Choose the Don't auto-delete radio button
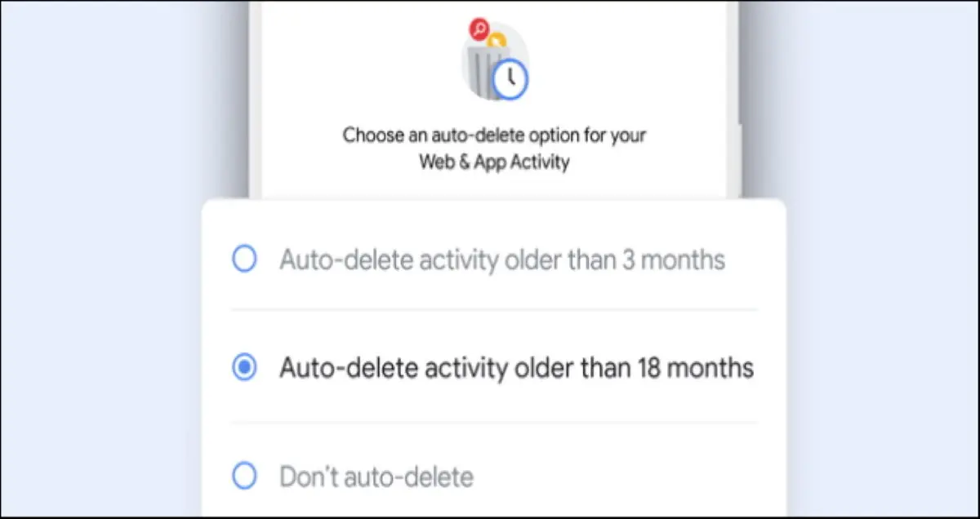980x519 pixels. (x=244, y=475)
